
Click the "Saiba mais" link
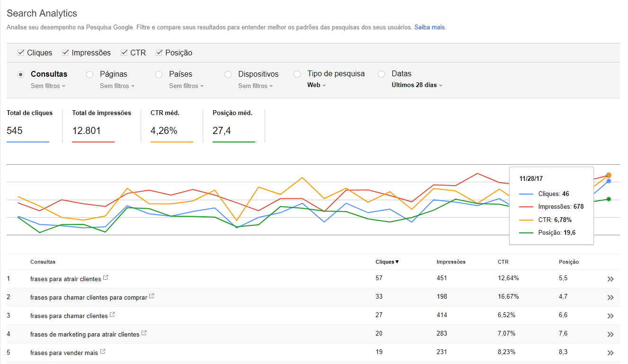pos(429,27)
